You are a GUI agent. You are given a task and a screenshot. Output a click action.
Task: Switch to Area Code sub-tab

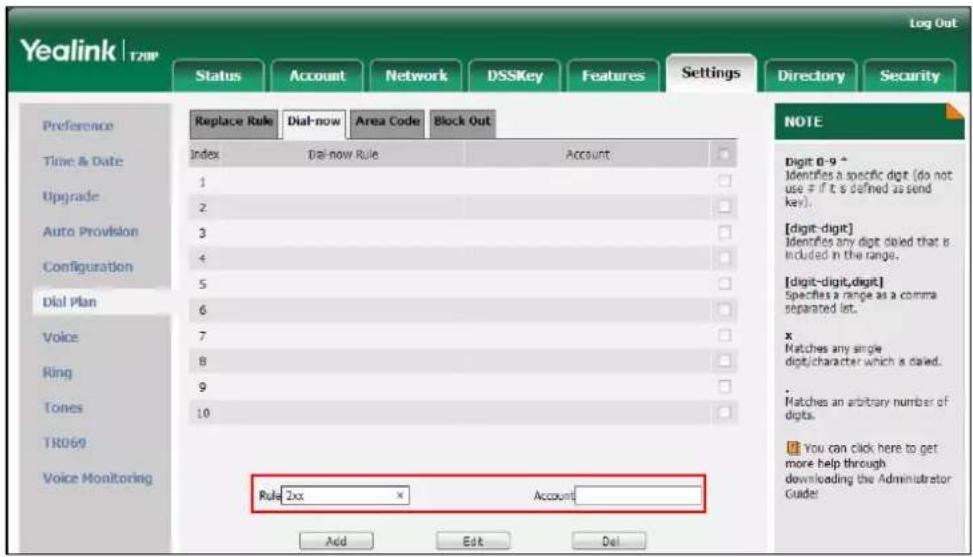(387, 122)
